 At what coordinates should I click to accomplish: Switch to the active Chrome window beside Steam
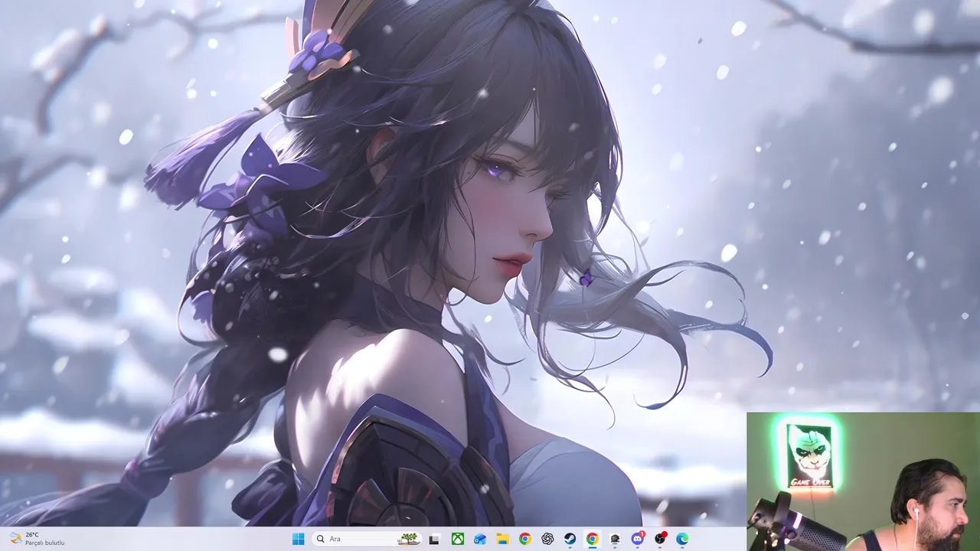(x=592, y=539)
